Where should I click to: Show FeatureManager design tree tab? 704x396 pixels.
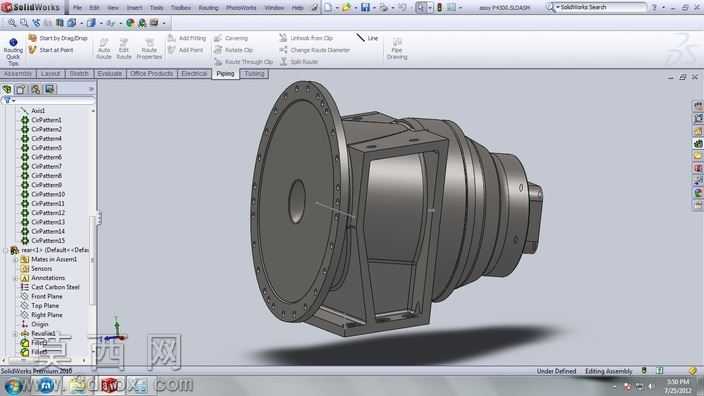click(7, 89)
